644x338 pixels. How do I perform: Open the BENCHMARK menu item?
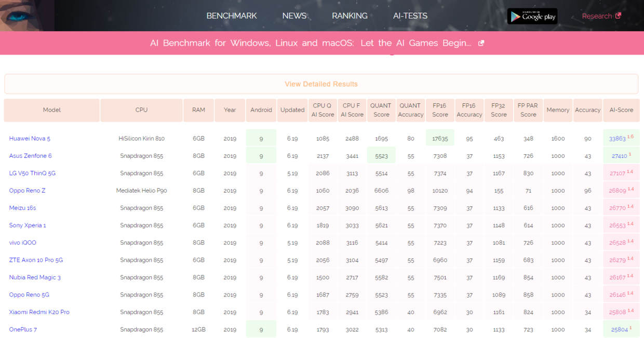click(x=232, y=16)
